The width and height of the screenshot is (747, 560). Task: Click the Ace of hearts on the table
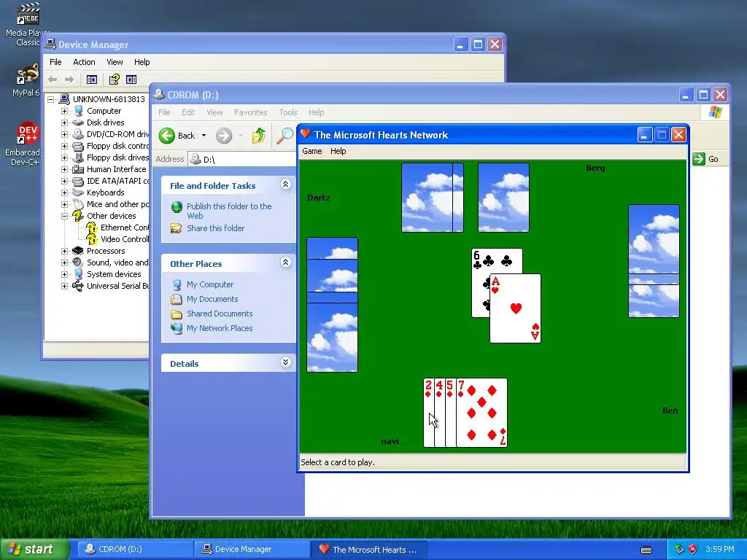click(x=515, y=308)
